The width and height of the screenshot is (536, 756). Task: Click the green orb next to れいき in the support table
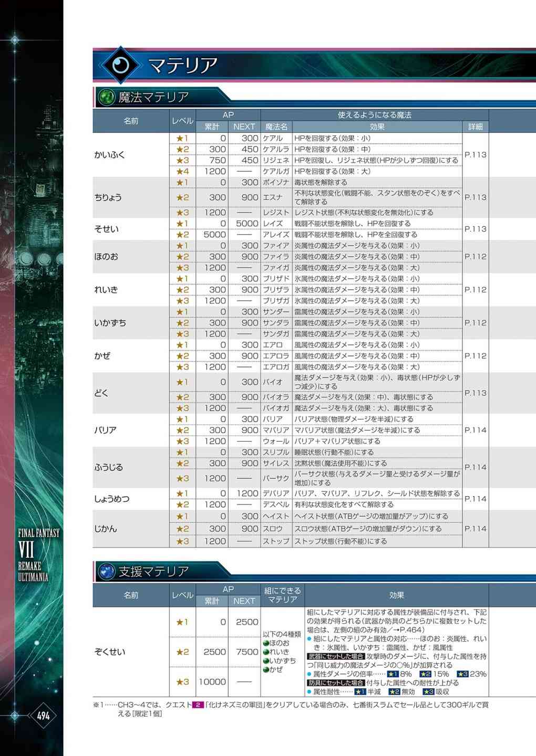pyautogui.click(x=266, y=652)
